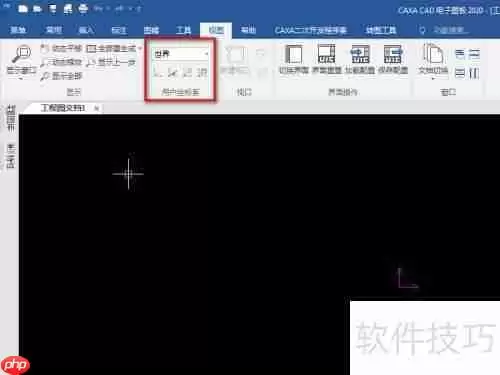Click the 切换界面 switch interface button
The image size is (500, 375).
tap(294, 59)
